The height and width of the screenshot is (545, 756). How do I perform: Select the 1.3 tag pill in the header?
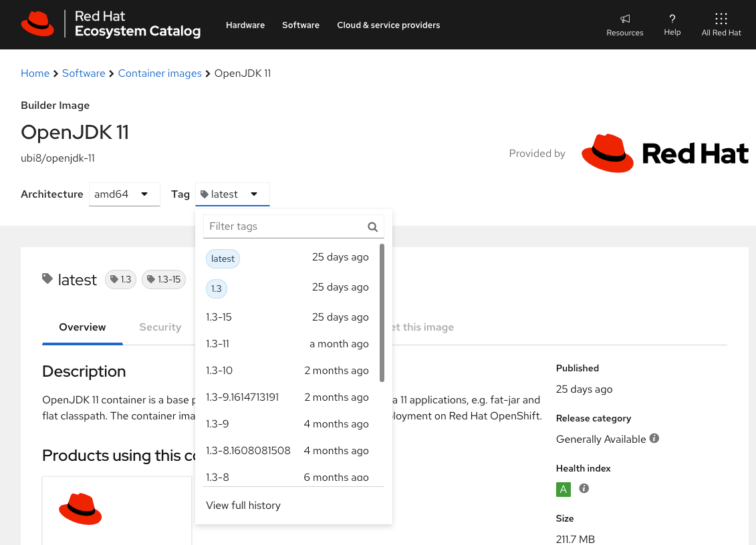click(x=120, y=279)
